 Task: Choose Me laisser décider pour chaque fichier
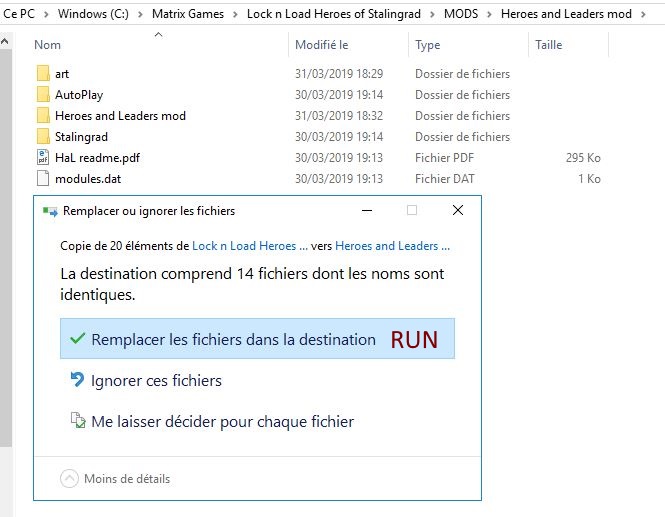223,422
